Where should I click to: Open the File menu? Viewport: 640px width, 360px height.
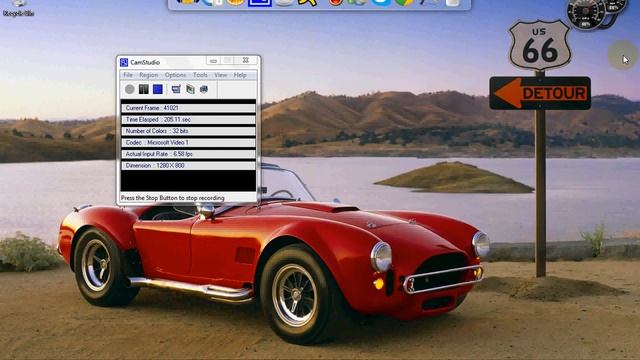pos(128,75)
